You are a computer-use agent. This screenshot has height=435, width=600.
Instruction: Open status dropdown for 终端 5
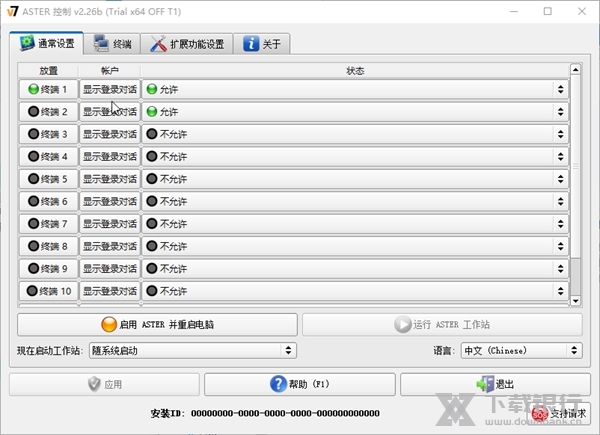click(355, 179)
